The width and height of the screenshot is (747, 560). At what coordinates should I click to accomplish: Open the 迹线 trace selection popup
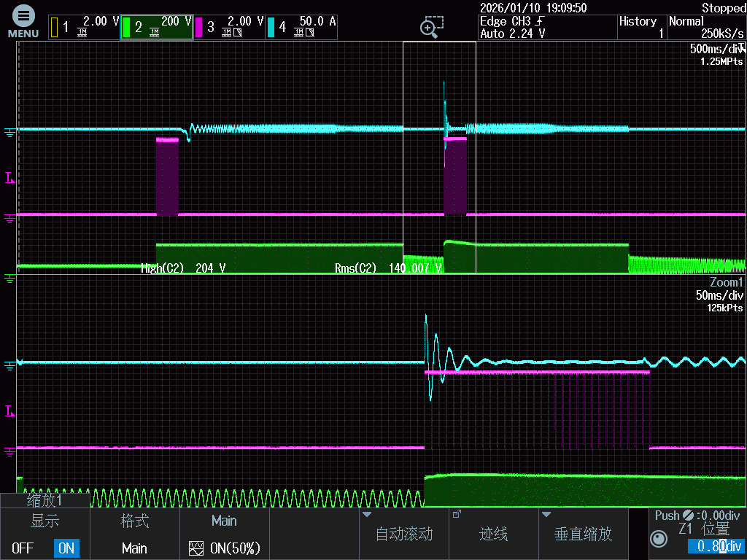[494, 534]
